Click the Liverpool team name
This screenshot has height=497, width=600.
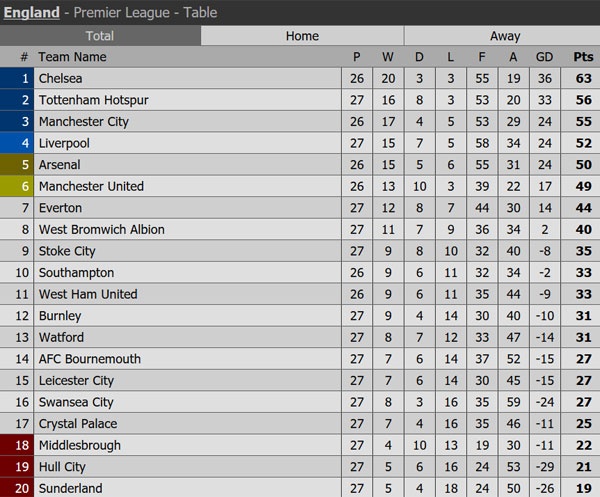click(64, 143)
